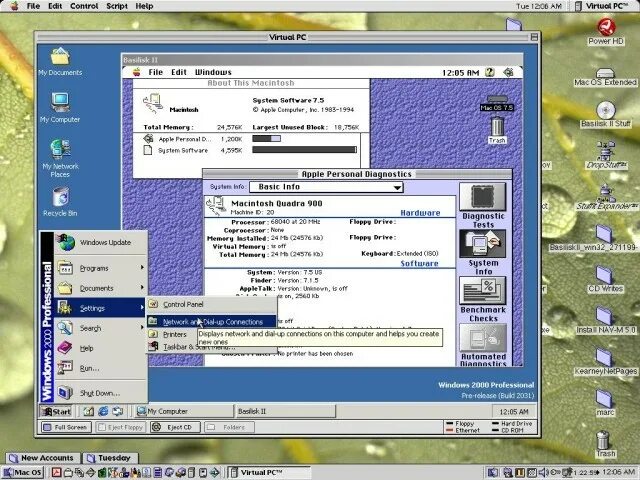This screenshot has width=640, height=480.
Task: Open the host Apple menu
Action: point(14,6)
